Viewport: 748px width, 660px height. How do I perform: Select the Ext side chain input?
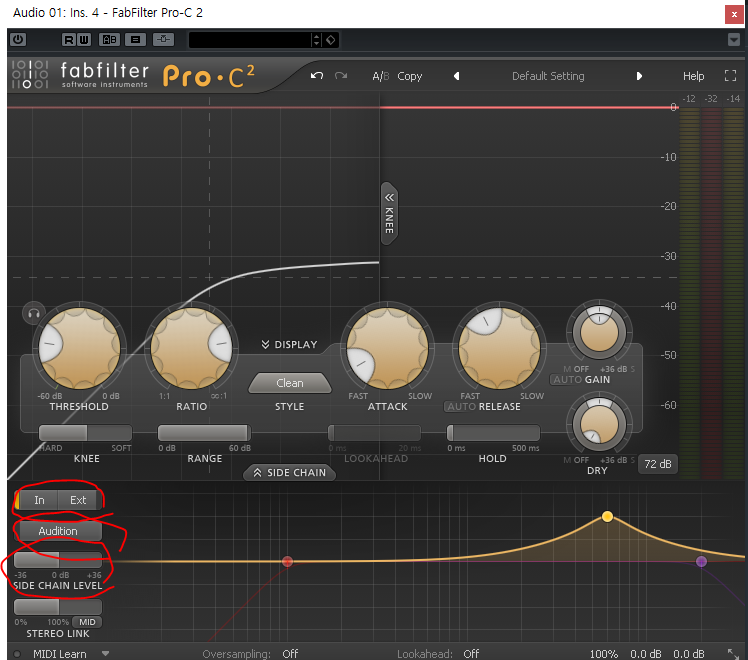click(x=78, y=500)
